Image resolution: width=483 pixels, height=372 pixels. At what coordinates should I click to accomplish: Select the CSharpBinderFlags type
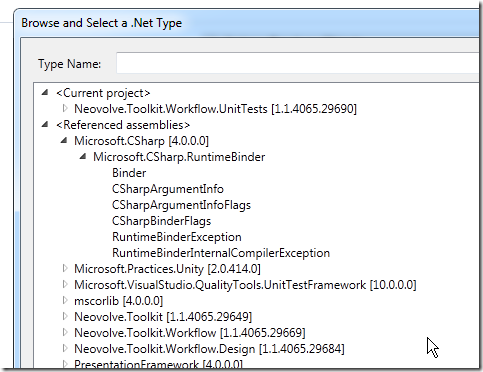pyautogui.click(x=162, y=221)
